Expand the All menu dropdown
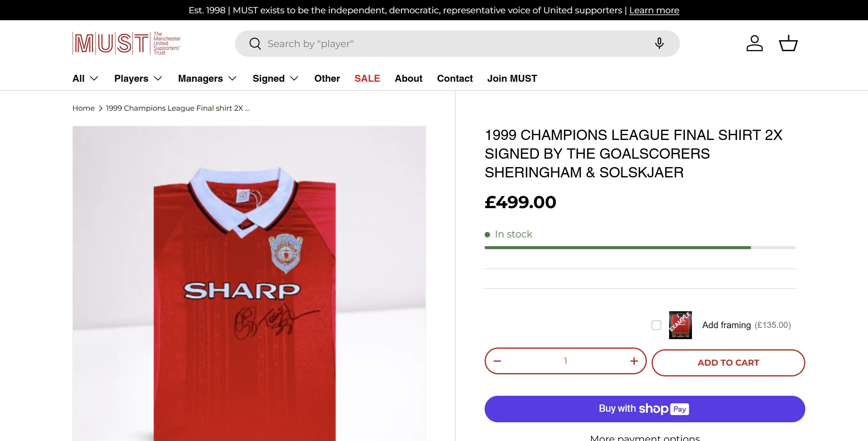Viewport: 868px width, 441px height. click(x=85, y=78)
